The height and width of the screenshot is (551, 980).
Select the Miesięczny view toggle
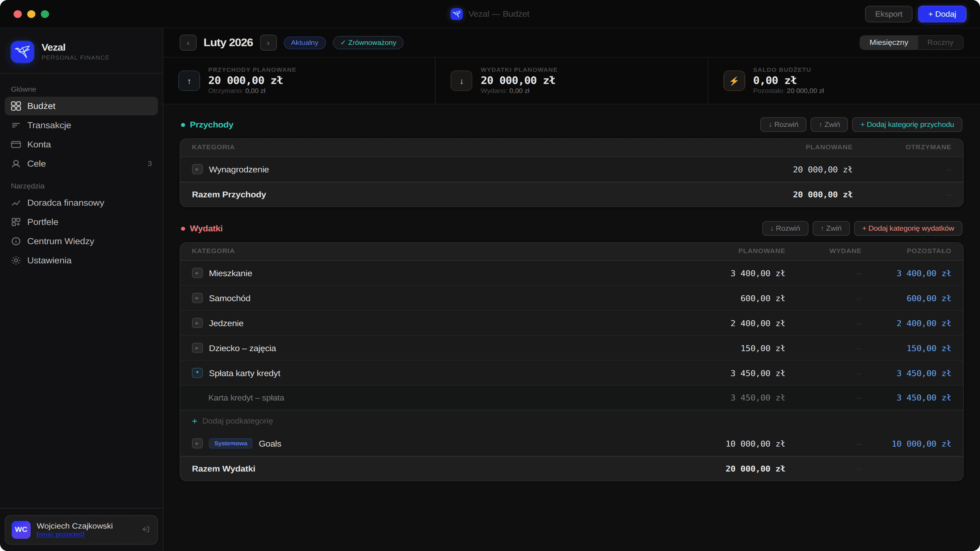[889, 42]
